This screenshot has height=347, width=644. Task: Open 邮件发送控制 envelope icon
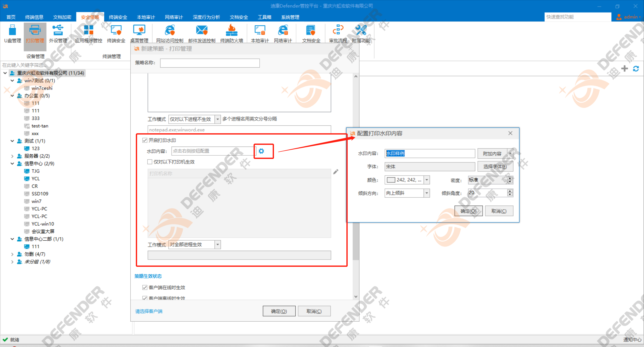(202, 34)
